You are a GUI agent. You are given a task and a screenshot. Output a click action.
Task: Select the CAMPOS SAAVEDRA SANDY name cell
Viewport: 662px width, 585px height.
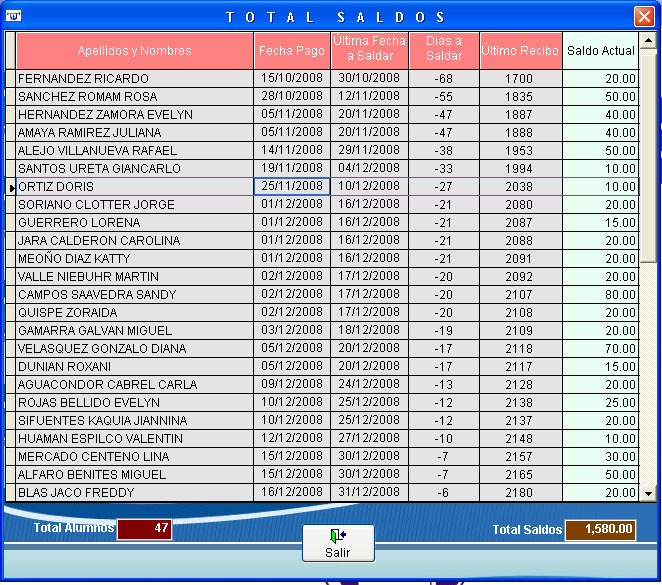pyautogui.click(x=134, y=295)
